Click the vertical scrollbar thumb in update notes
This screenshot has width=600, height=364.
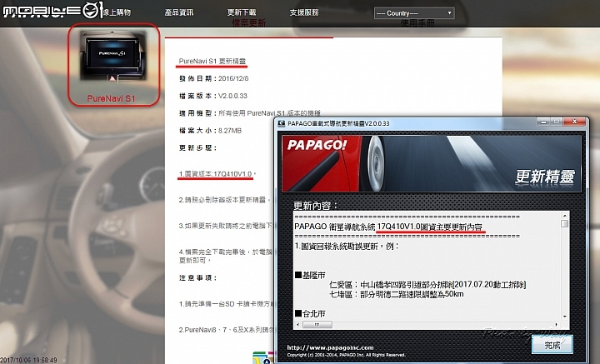564,223
